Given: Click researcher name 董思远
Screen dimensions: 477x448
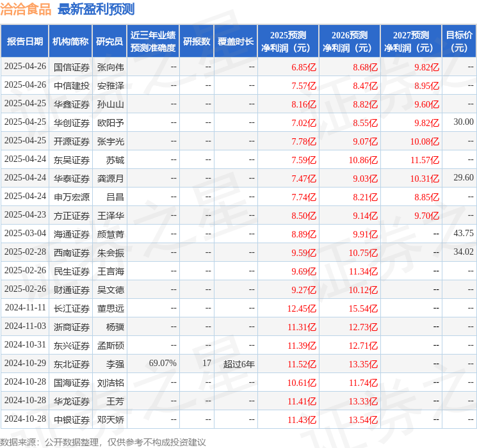Looking at the screenshot, I should 110,308.
